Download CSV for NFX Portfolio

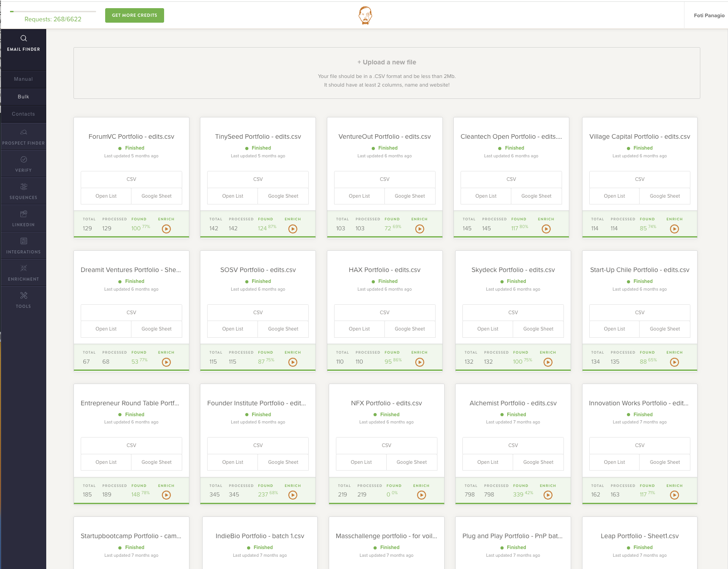click(387, 445)
